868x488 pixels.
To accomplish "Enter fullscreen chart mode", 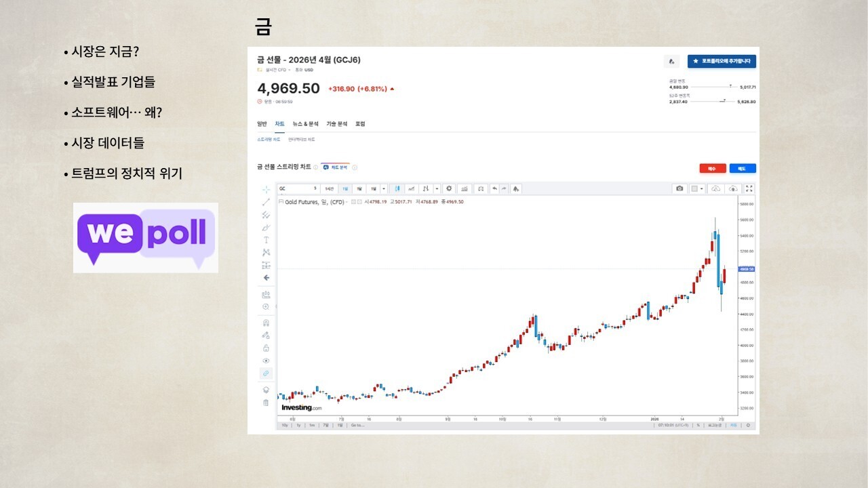I will tap(749, 188).
